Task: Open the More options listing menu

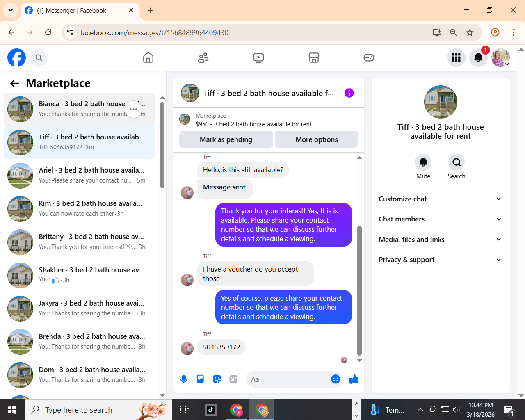Action: click(317, 139)
